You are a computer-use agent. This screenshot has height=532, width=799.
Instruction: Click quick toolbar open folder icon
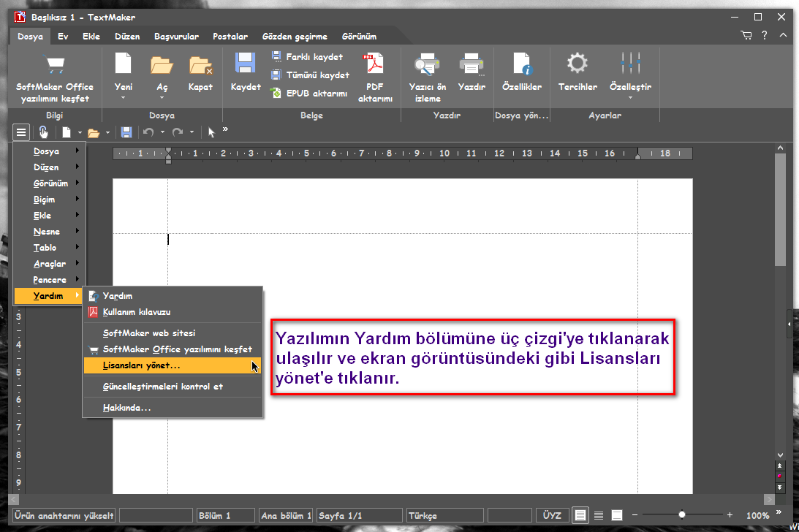(94, 133)
